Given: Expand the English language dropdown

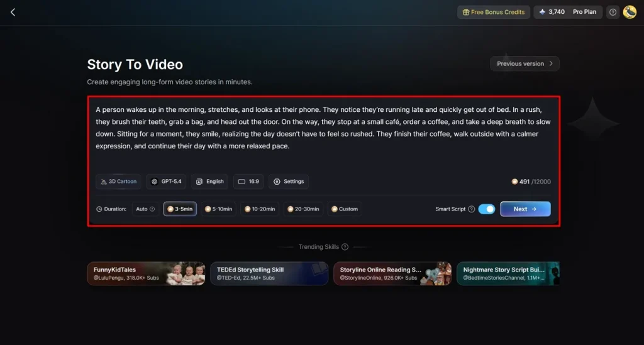Looking at the screenshot, I should [x=209, y=182].
